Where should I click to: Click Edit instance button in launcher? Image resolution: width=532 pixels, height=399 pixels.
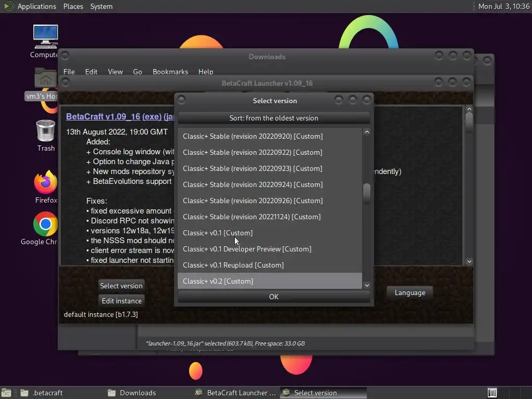(122, 301)
